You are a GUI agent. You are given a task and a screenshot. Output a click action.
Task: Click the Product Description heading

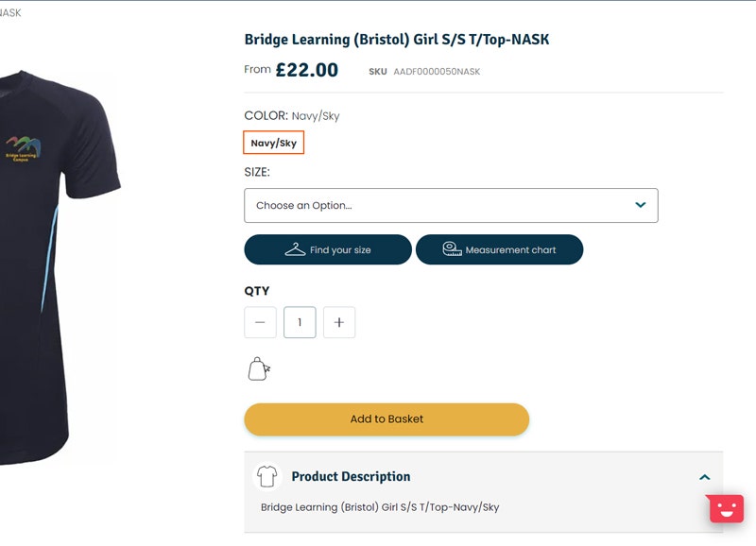(x=351, y=476)
